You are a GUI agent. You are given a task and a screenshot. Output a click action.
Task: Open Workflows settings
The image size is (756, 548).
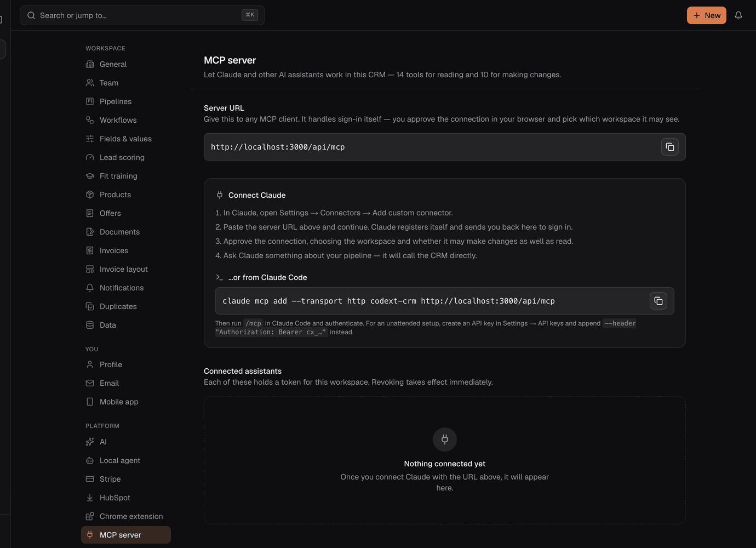(x=125, y=120)
